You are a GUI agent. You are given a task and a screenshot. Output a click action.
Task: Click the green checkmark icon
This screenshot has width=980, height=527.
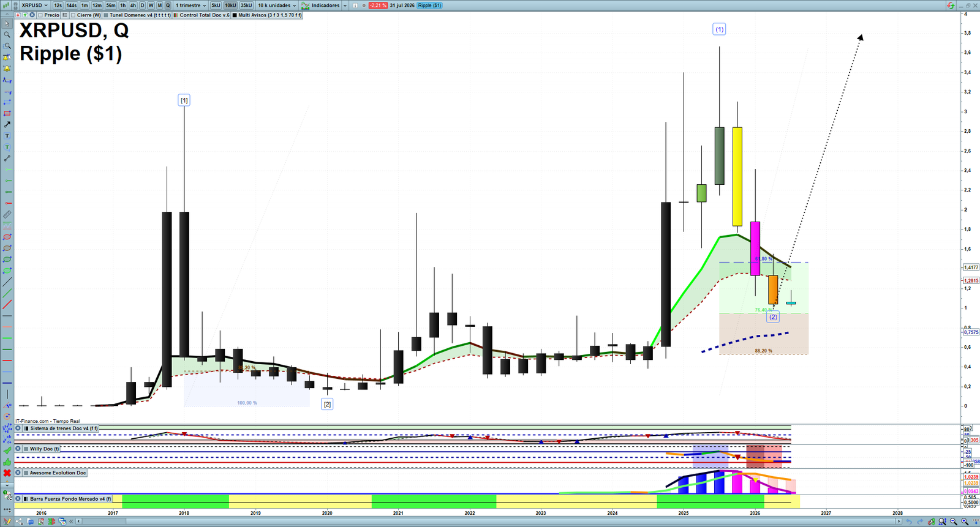click(7, 450)
